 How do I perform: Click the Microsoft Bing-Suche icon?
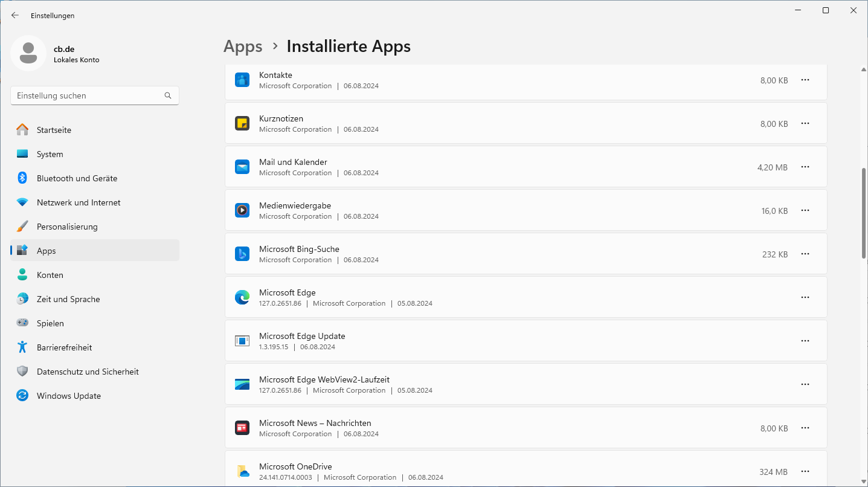(x=242, y=254)
